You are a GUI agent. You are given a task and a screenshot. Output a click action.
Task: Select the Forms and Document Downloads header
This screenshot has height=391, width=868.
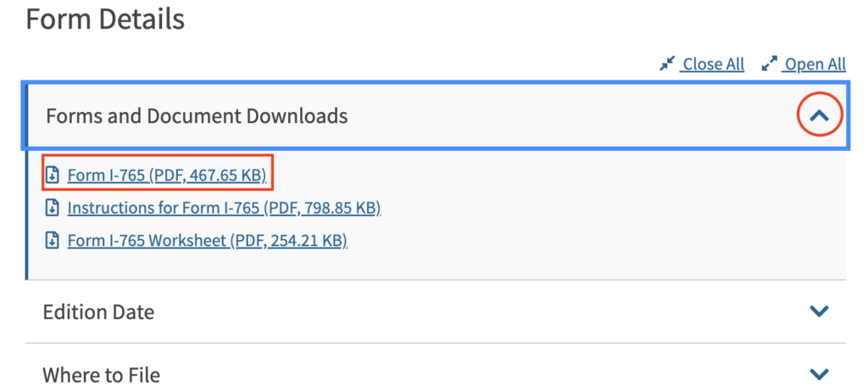197,116
